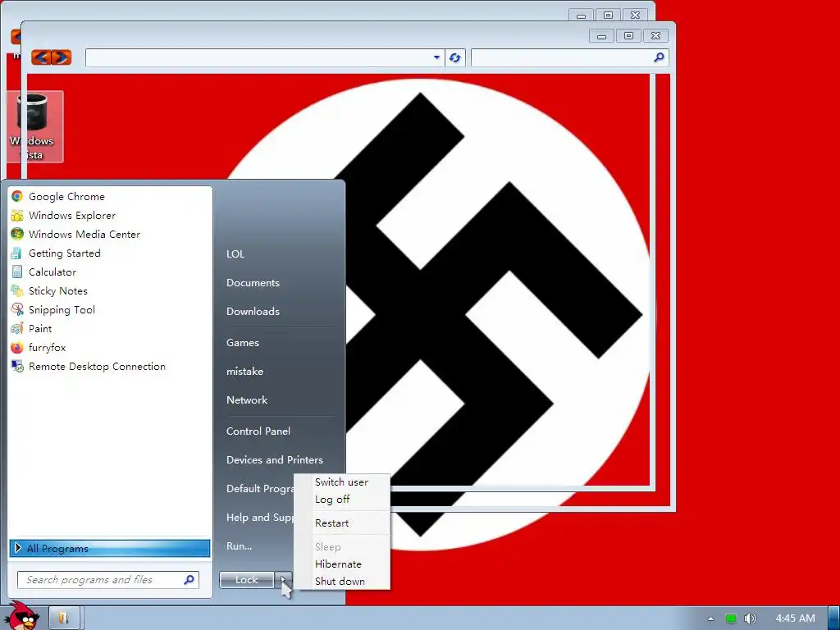Open Control Panel
840x630 pixels.
[x=258, y=431]
